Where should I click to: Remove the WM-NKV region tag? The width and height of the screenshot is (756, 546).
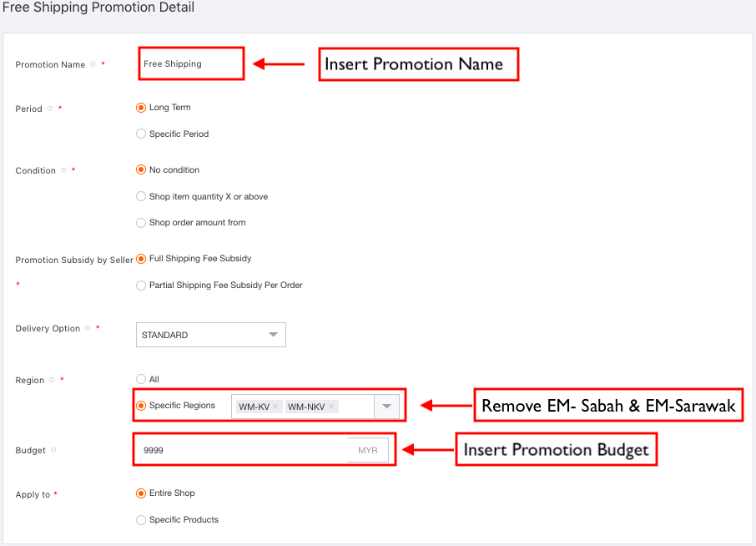pyautogui.click(x=331, y=407)
